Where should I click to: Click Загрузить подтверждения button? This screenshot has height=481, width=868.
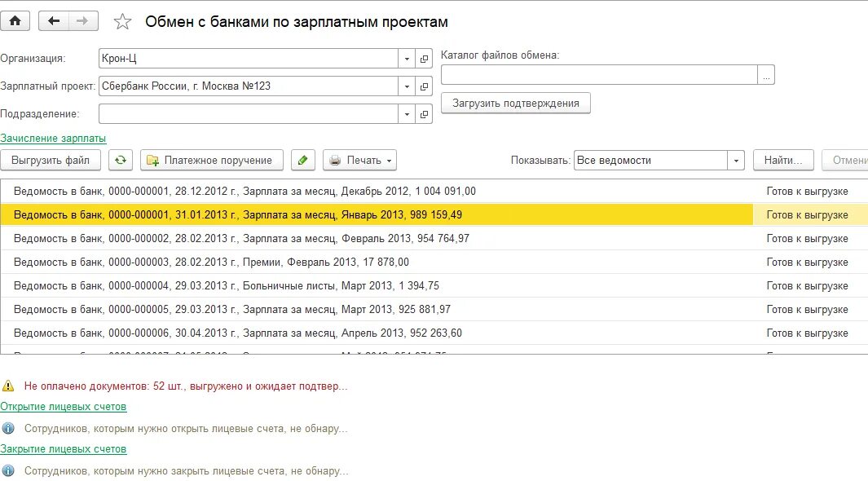515,103
